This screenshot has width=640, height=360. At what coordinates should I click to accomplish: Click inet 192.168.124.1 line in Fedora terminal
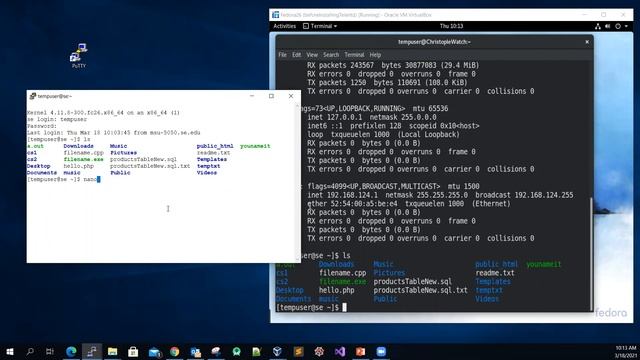pos(440,195)
